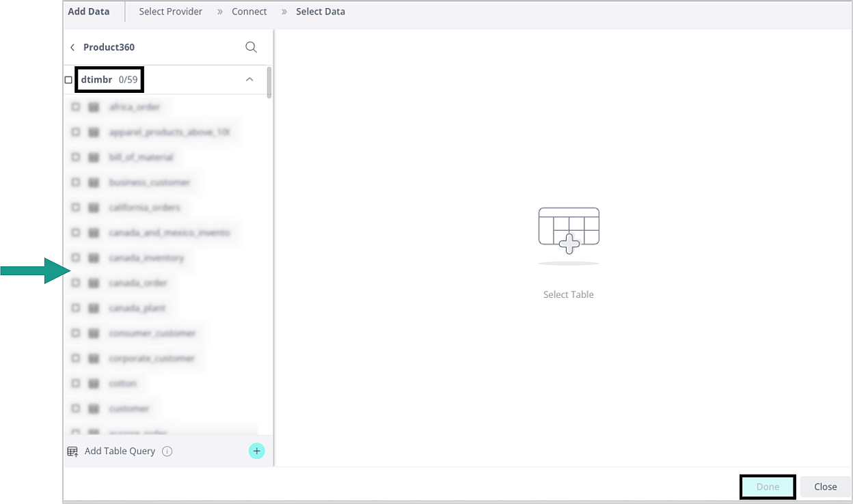The height and width of the screenshot is (504, 853).
Task: Click the teal plus add query icon
Action: click(256, 451)
